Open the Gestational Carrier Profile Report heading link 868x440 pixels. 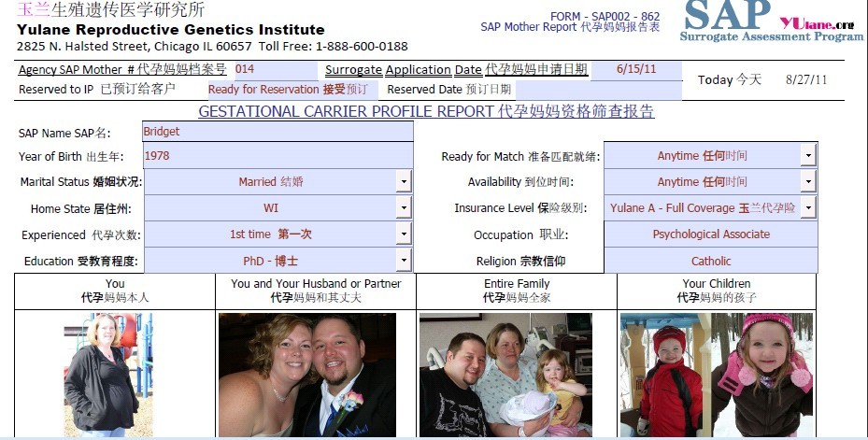coord(426,111)
